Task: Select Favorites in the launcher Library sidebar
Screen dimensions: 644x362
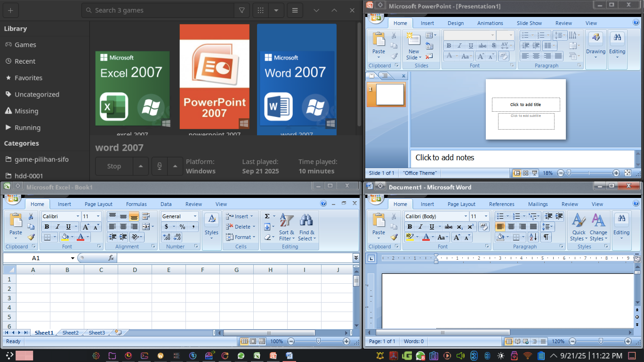Action: click(x=28, y=78)
